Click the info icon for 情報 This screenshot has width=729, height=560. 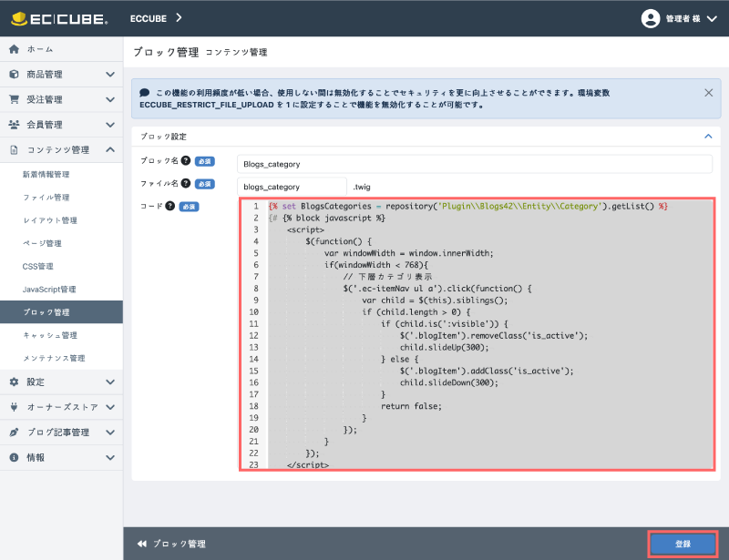(x=14, y=457)
